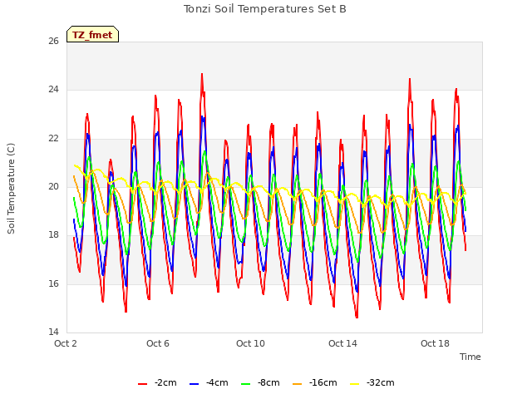Select the -2cm red legend swatch

[x=142, y=384]
